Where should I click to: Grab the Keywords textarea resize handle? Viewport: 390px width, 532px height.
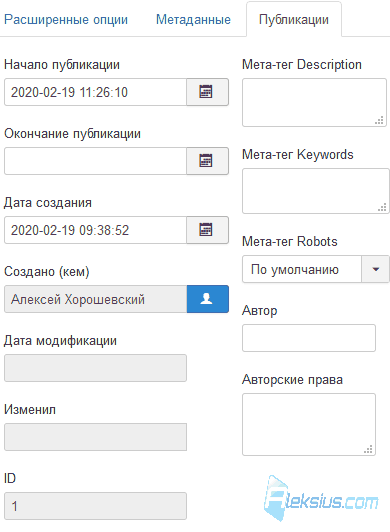[x=382, y=207]
